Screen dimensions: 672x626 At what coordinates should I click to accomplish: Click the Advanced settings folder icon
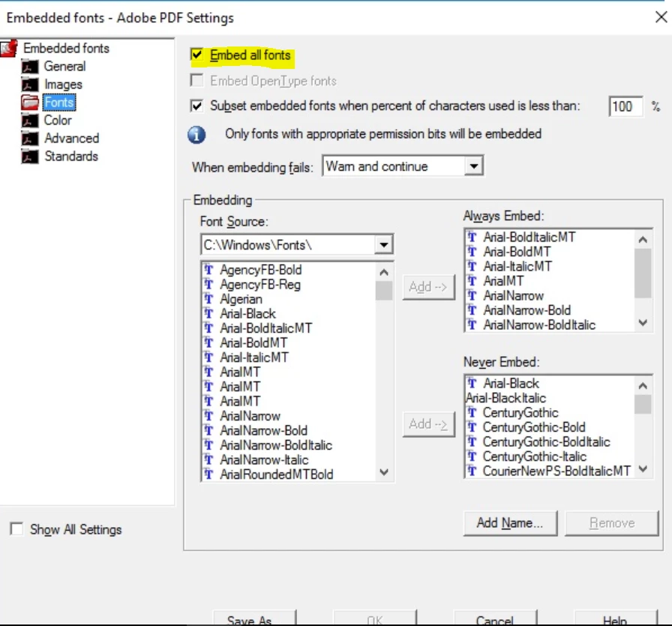[x=30, y=139]
